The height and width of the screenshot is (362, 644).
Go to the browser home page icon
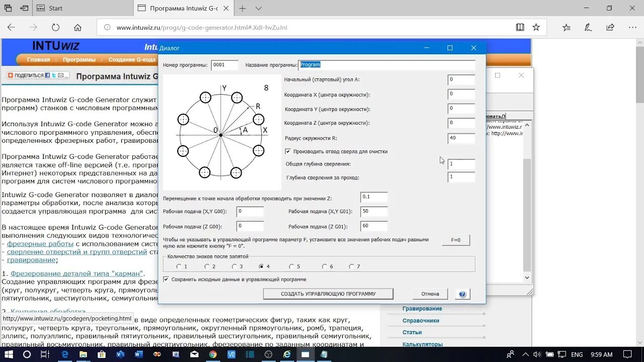pos(77,27)
